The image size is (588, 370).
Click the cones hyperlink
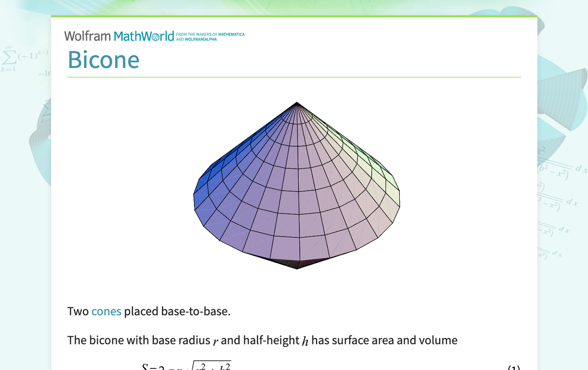click(106, 311)
